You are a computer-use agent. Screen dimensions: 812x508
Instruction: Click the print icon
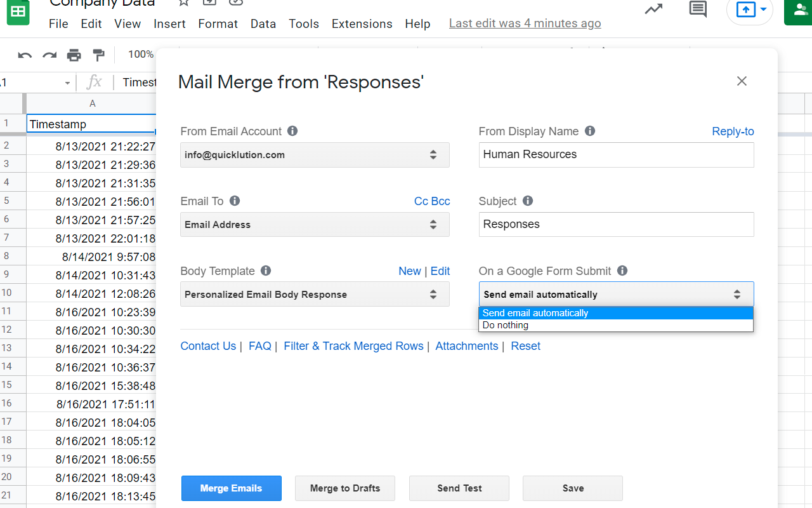74,55
